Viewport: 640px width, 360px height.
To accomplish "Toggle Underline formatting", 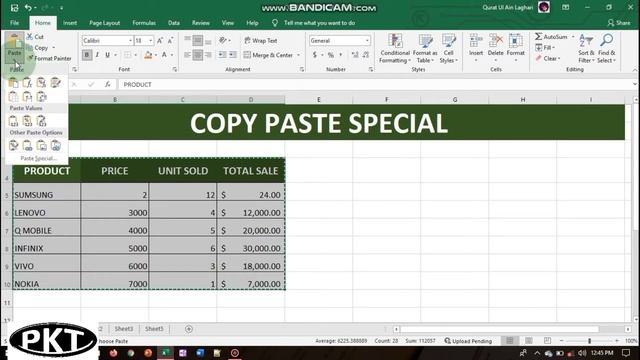I will click(x=107, y=55).
